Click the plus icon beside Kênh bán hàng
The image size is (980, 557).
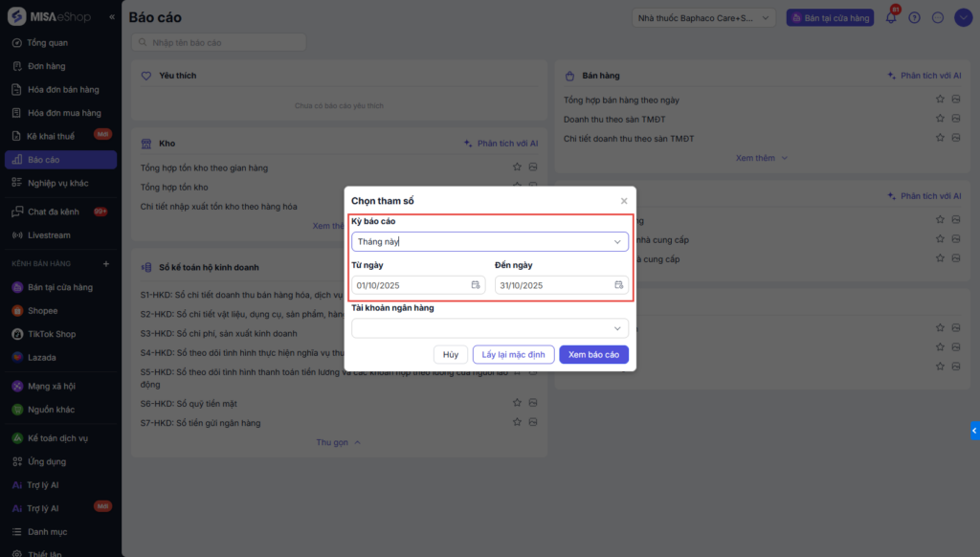(x=106, y=263)
